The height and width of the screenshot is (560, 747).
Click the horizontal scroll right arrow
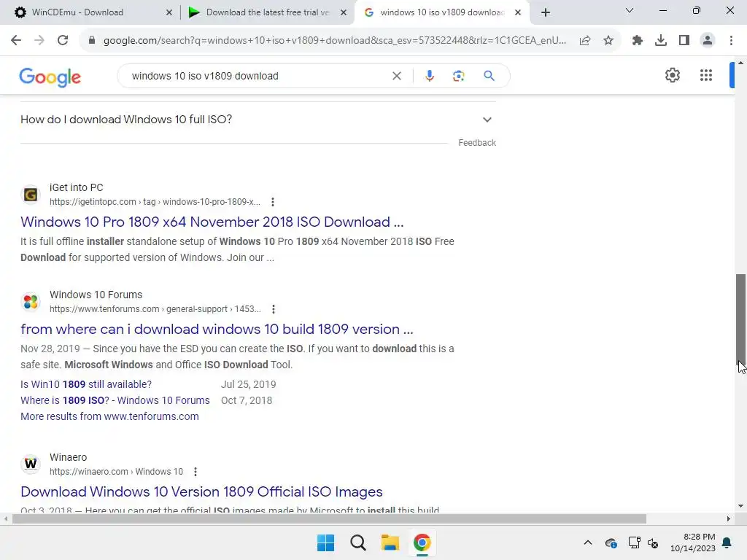[x=729, y=519]
